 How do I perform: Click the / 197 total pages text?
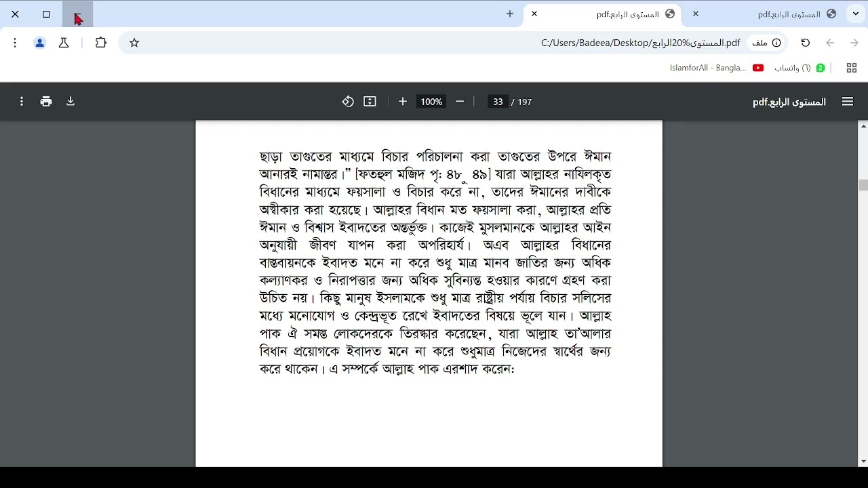(521, 102)
